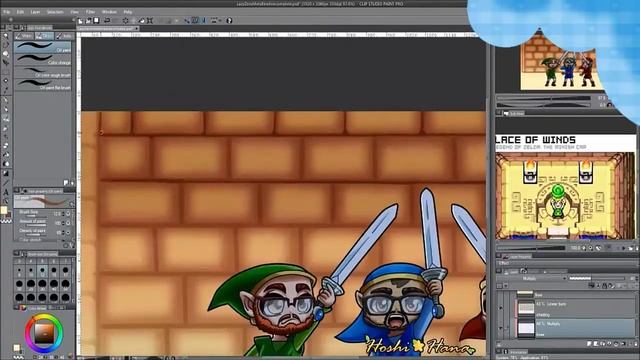640x360 pixels.
Task: Toggle visibility of the selected Multiply layer
Action: click(500, 327)
